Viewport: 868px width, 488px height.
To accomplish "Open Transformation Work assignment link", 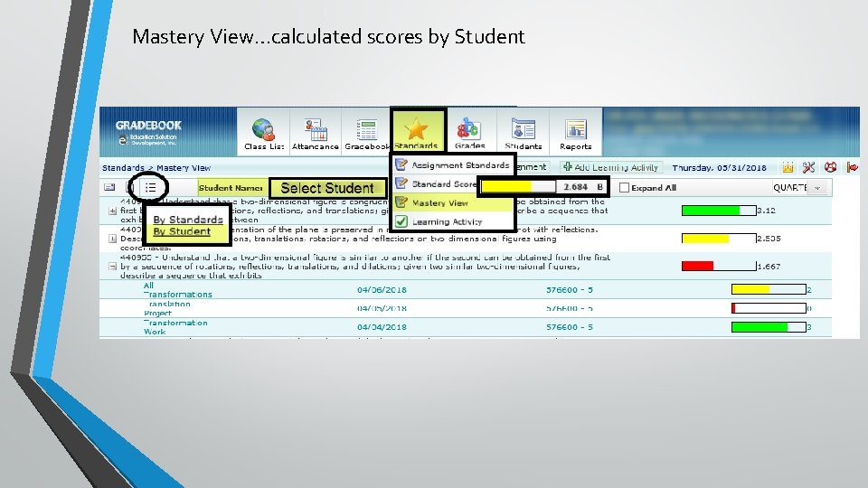I will (x=175, y=327).
